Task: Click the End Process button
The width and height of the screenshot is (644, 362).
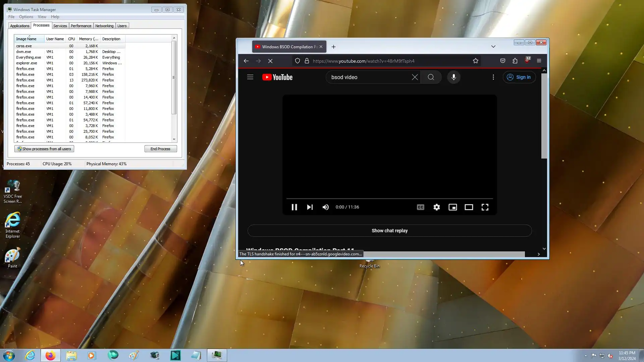Action: point(160,149)
